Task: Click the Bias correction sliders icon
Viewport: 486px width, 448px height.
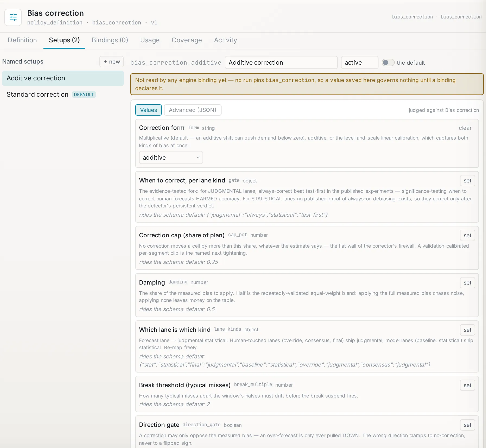Action: (13, 17)
